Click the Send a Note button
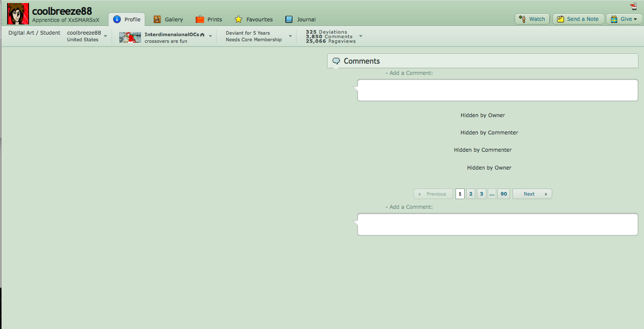The height and width of the screenshot is (329, 644). tap(578, 19)
